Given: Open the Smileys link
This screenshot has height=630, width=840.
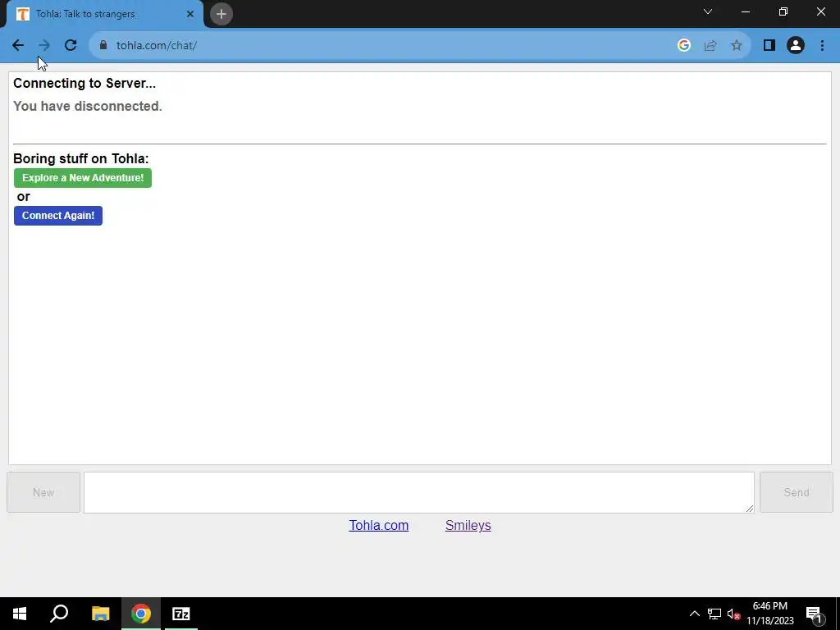Looking at the screenshot, I should pos(468,526).
